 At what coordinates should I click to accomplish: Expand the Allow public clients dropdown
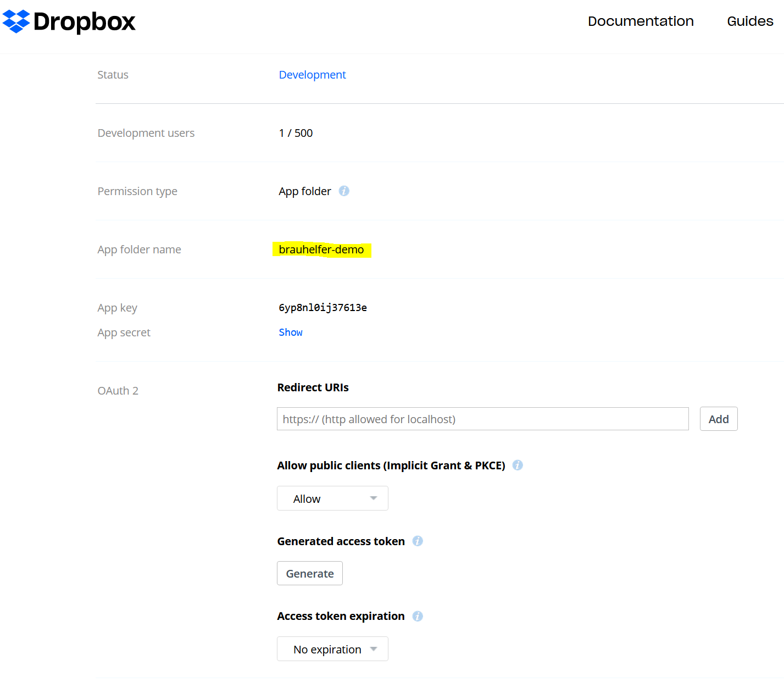pos(332,498)
